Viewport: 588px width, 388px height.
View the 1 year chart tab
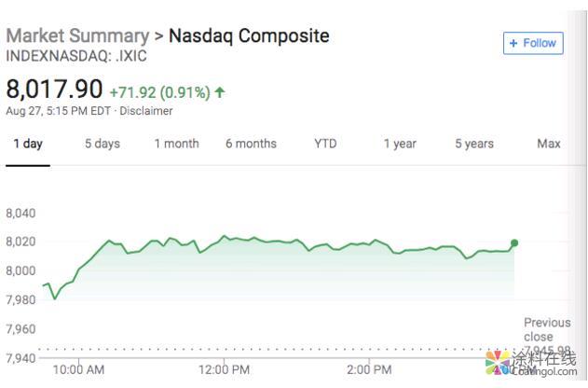point(400,144)
